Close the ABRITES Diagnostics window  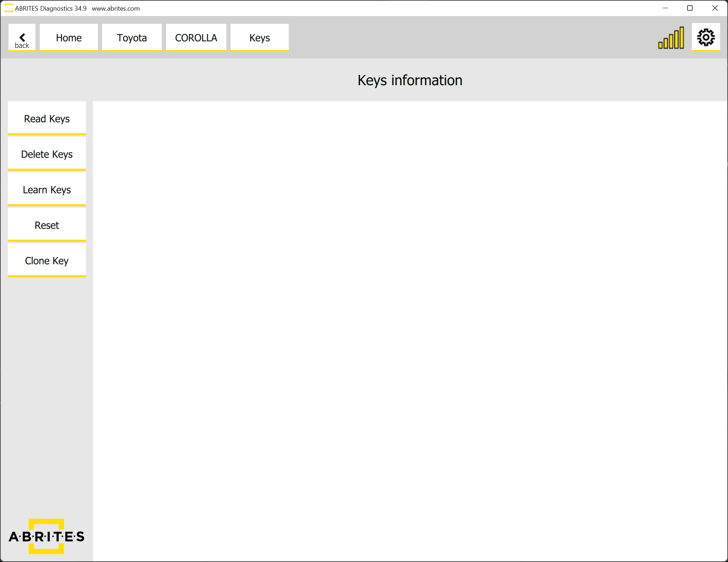[715, 8]
